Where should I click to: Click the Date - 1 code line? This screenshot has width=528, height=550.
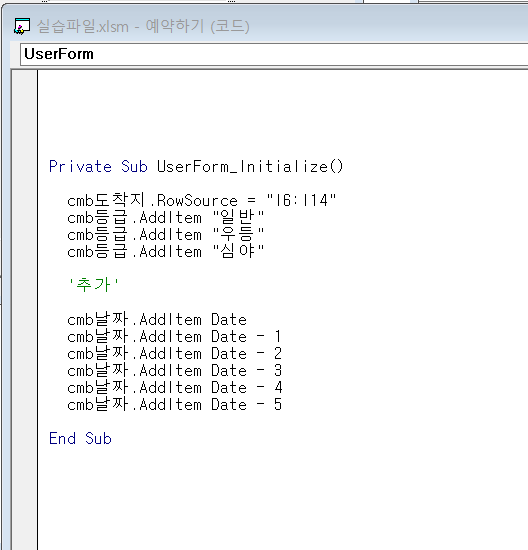tap(174, 336)
